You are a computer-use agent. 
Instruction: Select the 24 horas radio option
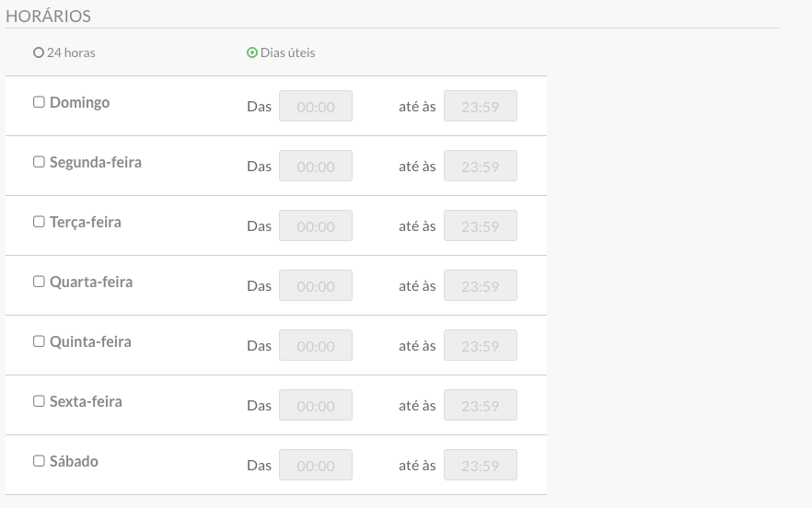coord(39,52)
